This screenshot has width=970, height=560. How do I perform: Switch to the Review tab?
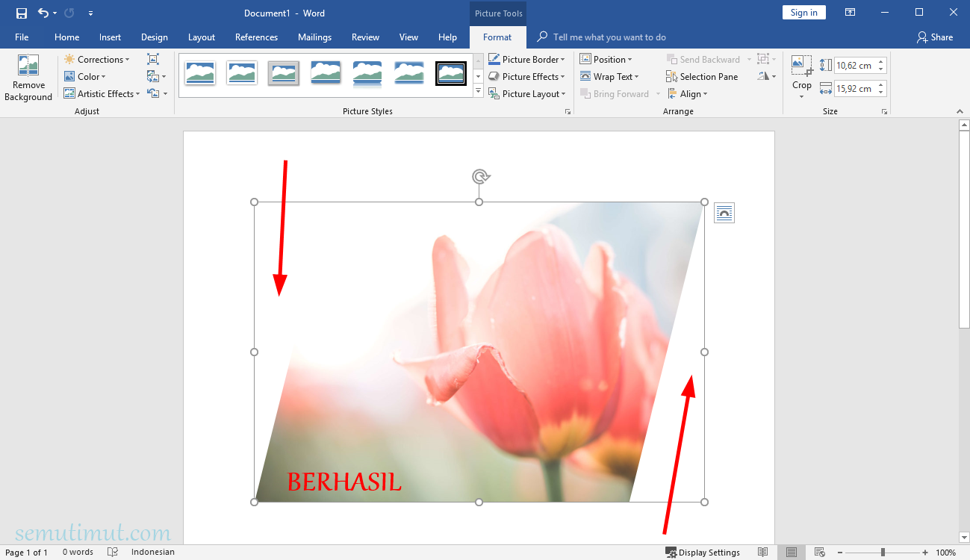pyautogui.click(x=366, y=37)
